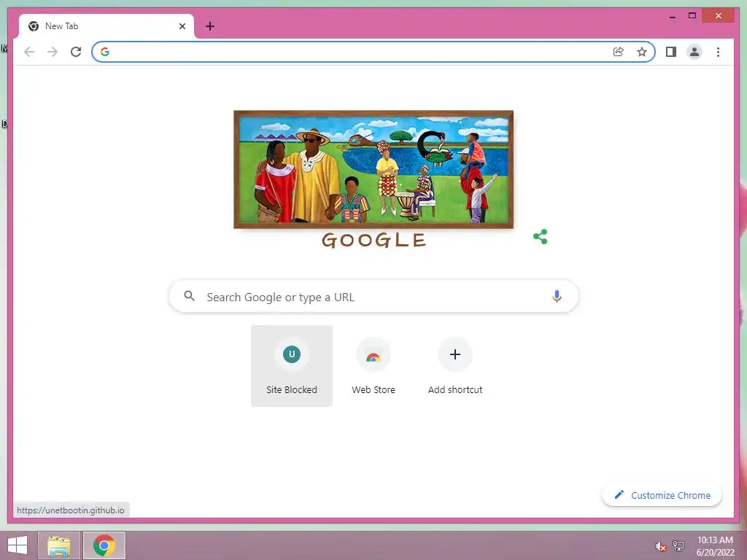The image size is (747, 560).
Task: Go forward using the forward arrow
Action: tap(53, 52)
